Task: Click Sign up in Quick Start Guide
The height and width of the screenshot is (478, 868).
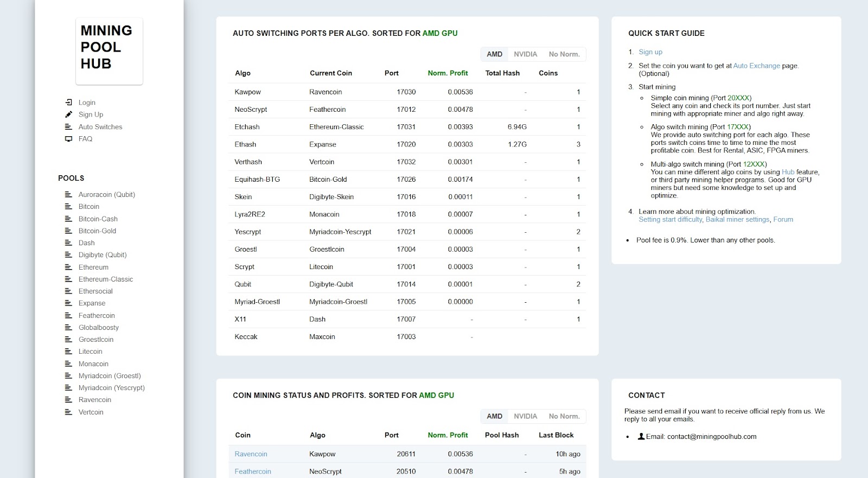Action: [650, 52]
